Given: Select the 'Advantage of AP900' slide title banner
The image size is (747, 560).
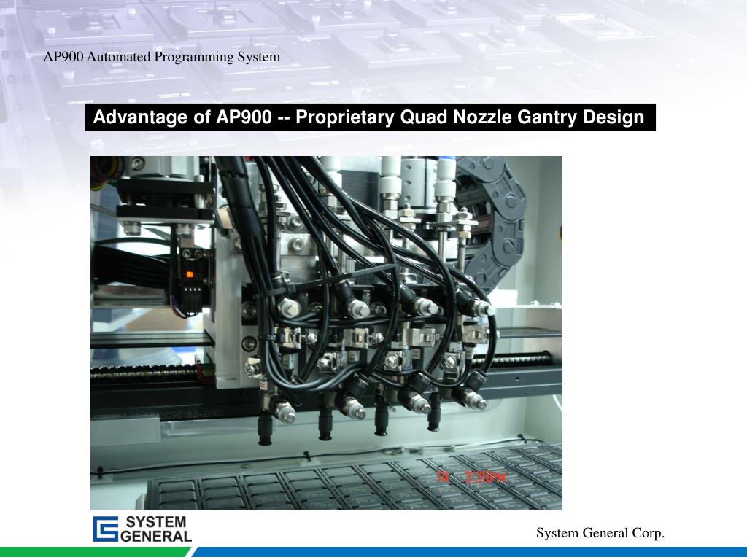Looking at the screenshot, I should point(370,117).
